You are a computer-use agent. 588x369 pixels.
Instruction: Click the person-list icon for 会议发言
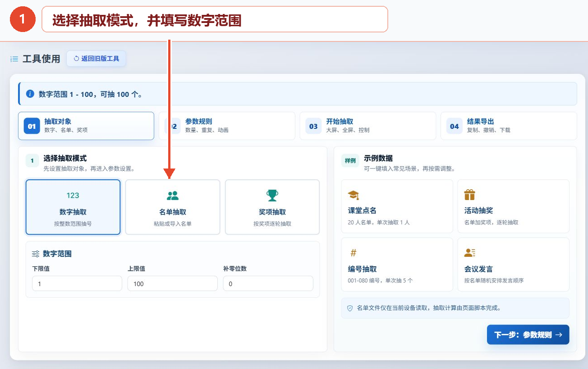pyautogui.click(x=470, y=253)
